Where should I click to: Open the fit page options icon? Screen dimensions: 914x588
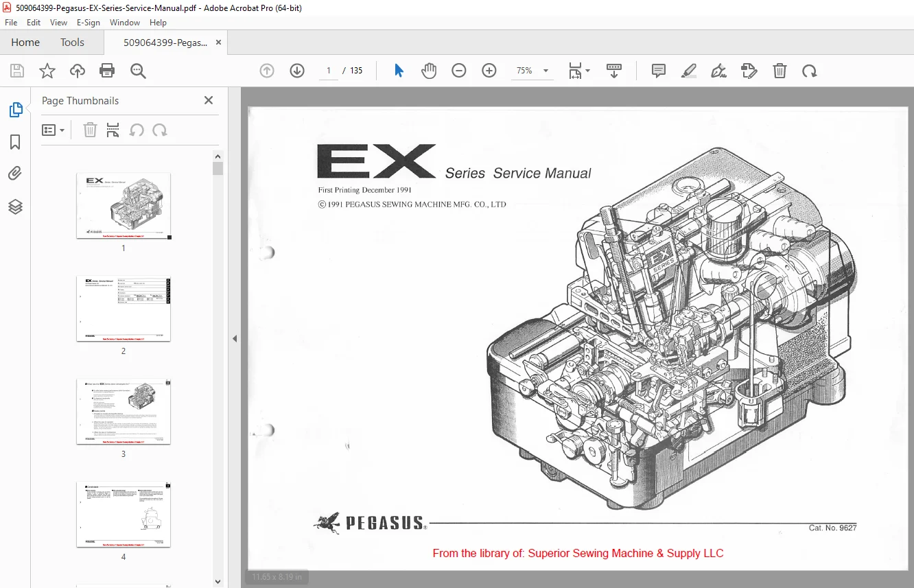click(578, 71)
